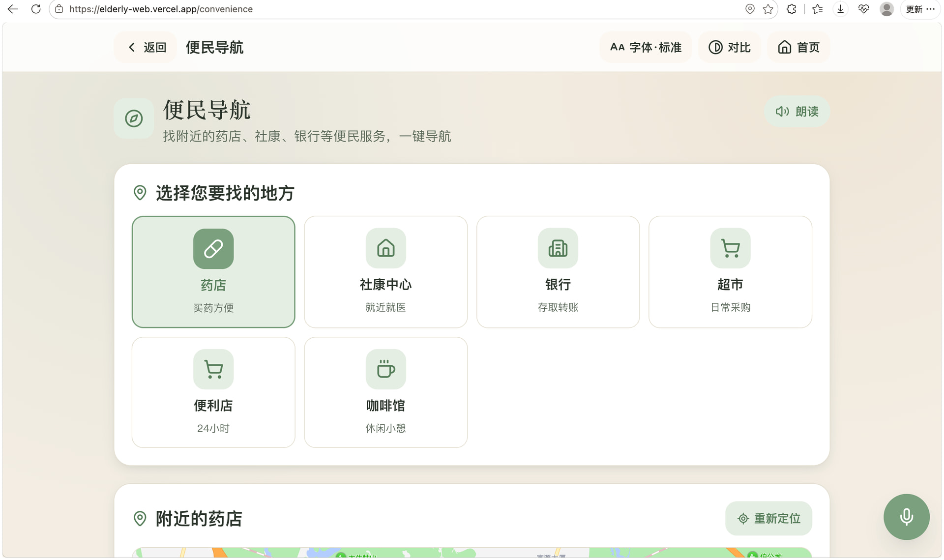Select the 药店 pharmacy pill icon
Viewport: 944px width, 560px height.
pyautogui.click(x=213, y=249)
